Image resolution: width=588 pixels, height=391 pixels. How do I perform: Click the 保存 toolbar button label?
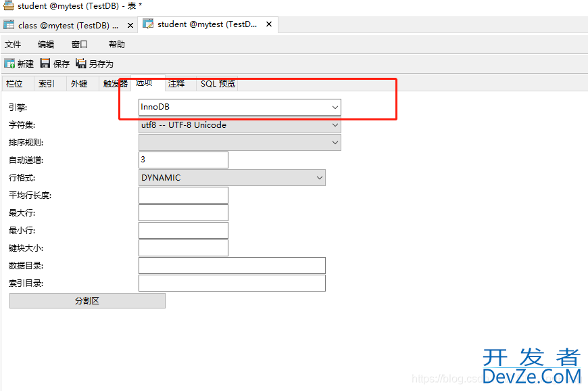62,64
